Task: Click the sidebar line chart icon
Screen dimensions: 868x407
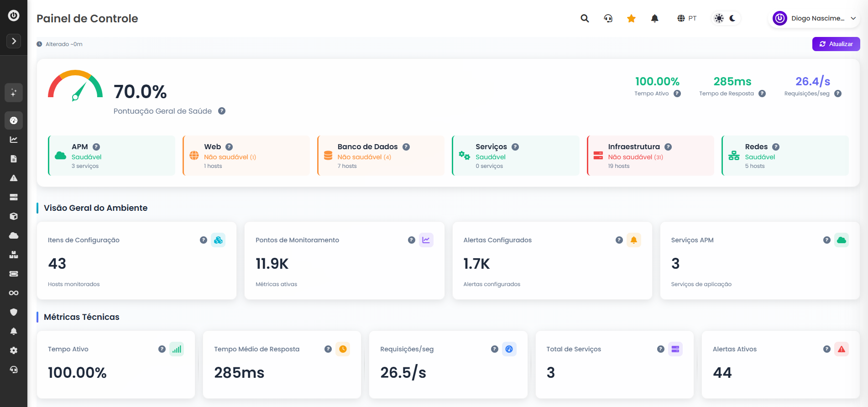Action: point(14,140)
